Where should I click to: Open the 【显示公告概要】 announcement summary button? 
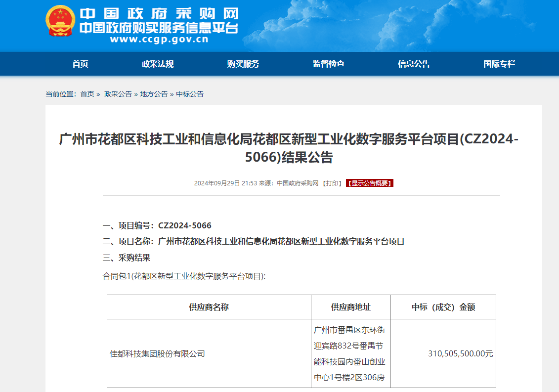pyautogui.click(x=370, y=182)
